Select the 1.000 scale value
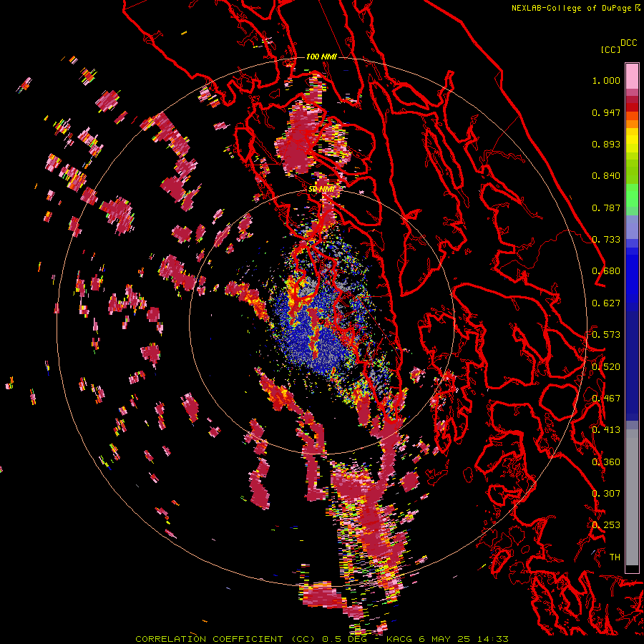This screenshot has height=644, width=644. point(606,80)
